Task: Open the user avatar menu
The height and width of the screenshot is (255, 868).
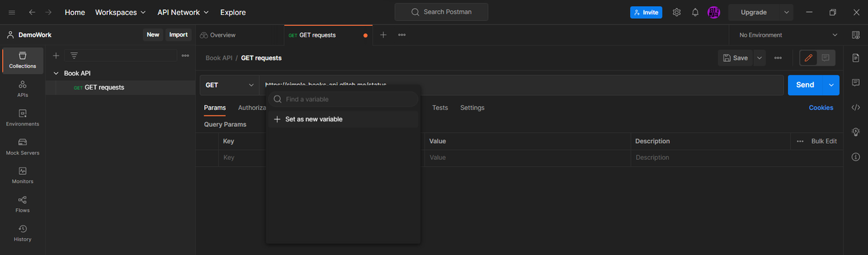Action: tap(714, 12)
